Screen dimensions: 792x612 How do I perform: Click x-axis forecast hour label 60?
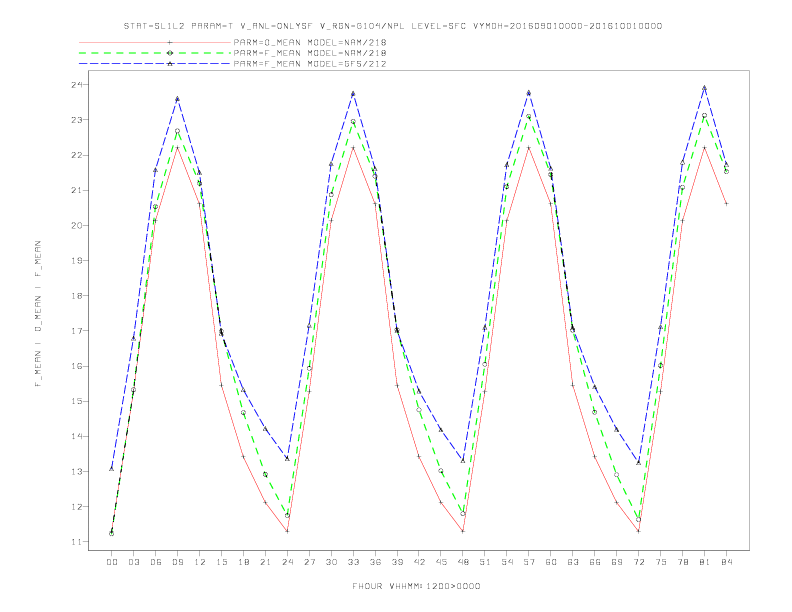coord(551,562)
